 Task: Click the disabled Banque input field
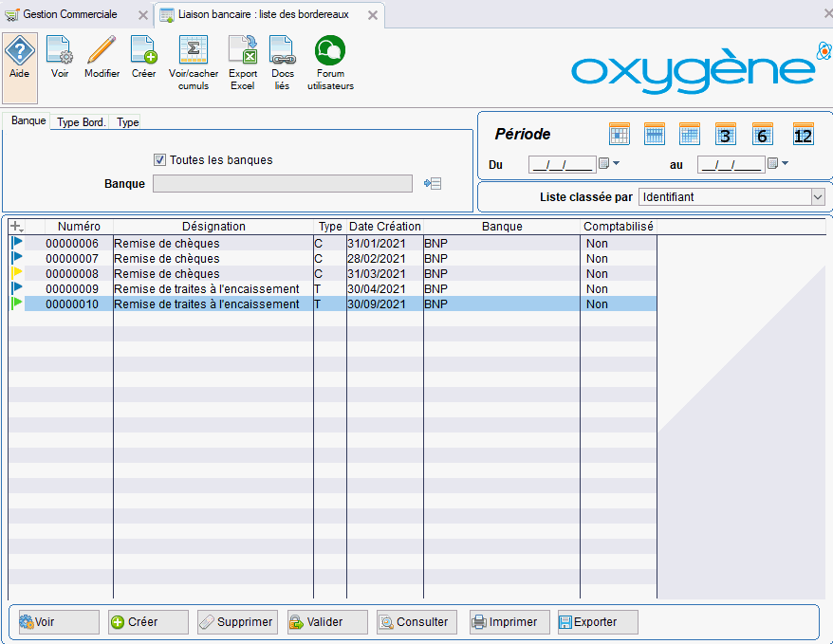[283, 184]
